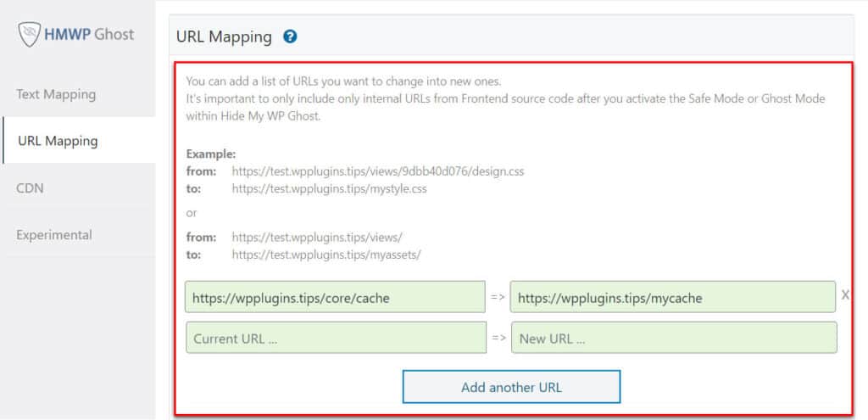
Task: Click the arrow between core/cache and mycache fields
Action: click(x=498, y=298)
